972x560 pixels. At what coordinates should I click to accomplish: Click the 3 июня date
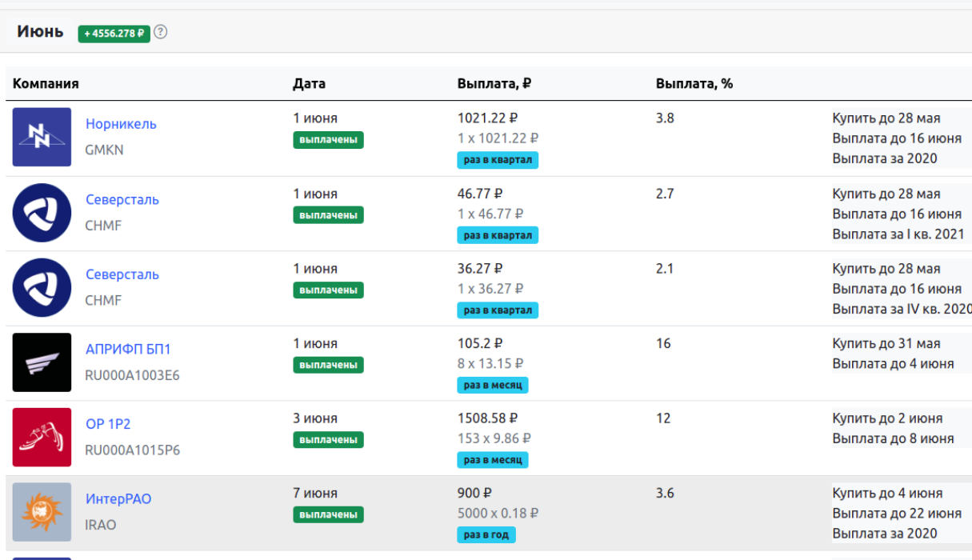[x=315, y=418]
